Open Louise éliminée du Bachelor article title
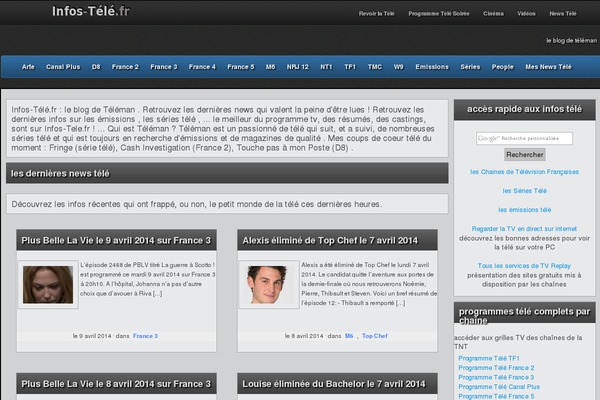This screenshot has height=400, width=600. 334,384
